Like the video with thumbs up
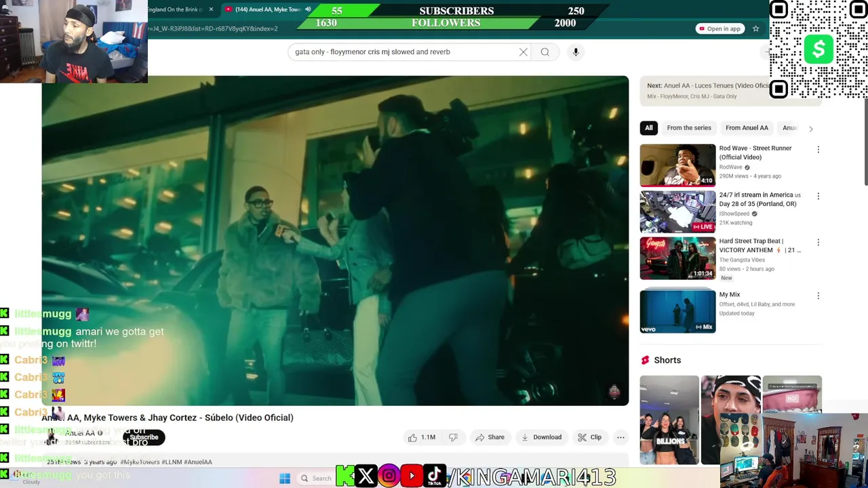The height and width of the screenshot is (488, 868). [422, 437]
